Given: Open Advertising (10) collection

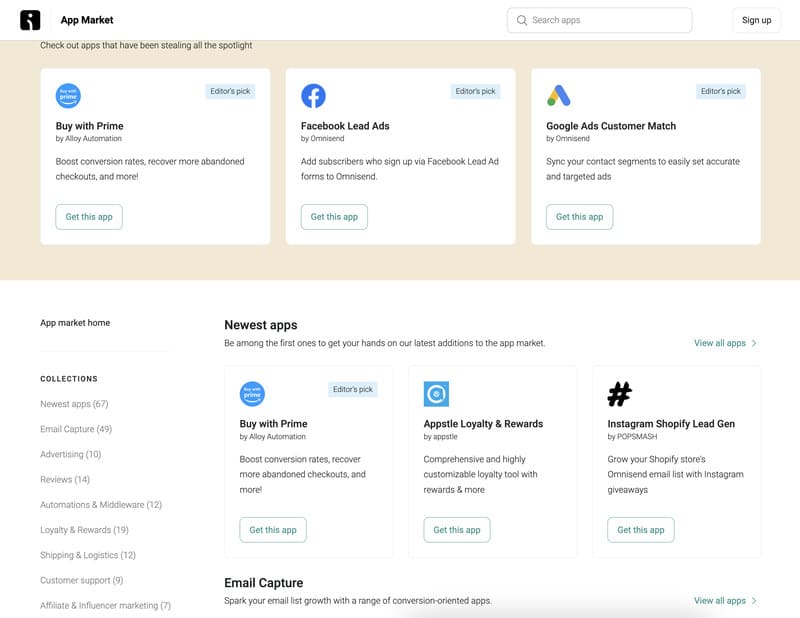Looking at the screenshot, I should pyautogui.click(x=70, y=454).
